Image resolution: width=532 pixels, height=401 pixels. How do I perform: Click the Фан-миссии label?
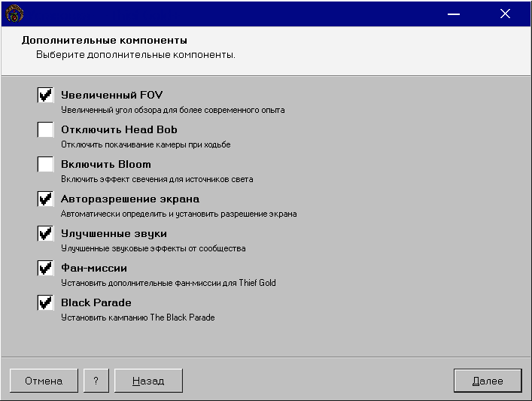pyautogui.click(x=94, y=268)
